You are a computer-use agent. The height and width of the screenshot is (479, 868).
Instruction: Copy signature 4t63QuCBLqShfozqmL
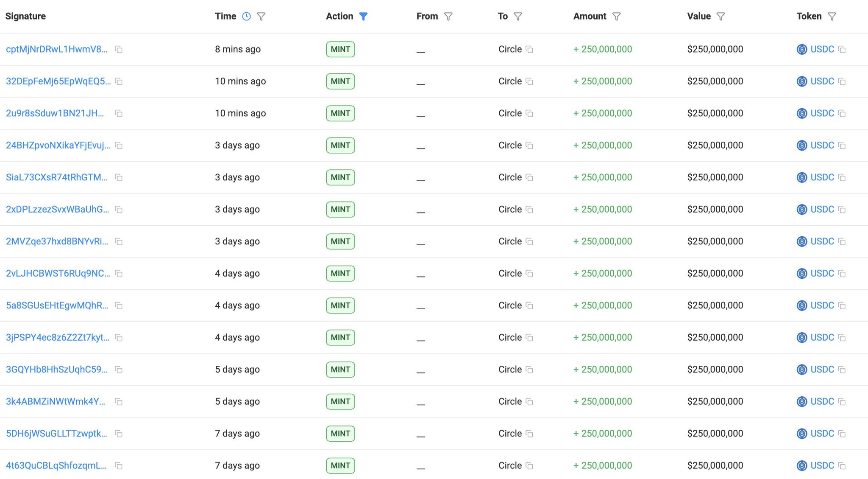tap(119, 466)
